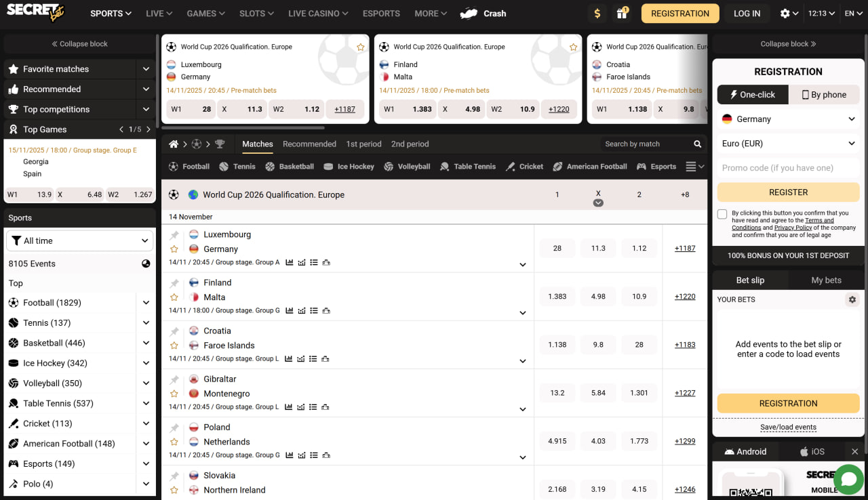Image resolution: width=868 pixels, height=500 pixels.
Task: Favorite the Croatia vs Faroe Islands match
Action: 174,346
